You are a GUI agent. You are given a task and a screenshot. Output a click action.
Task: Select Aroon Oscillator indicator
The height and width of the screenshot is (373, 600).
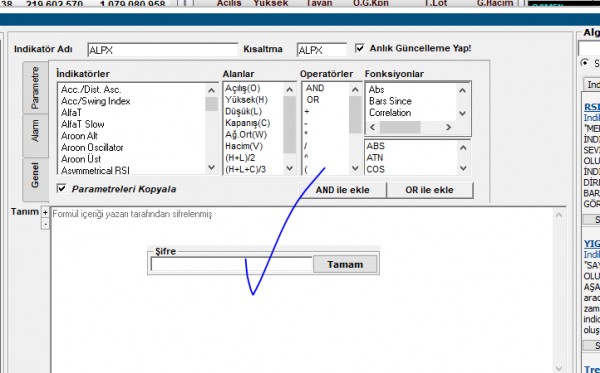point(92,147)
